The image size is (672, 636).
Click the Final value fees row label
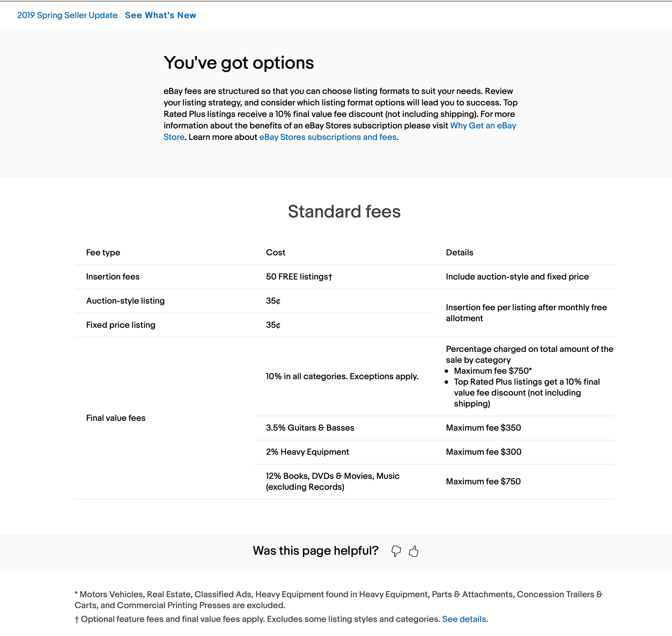(x=115, y=418)
